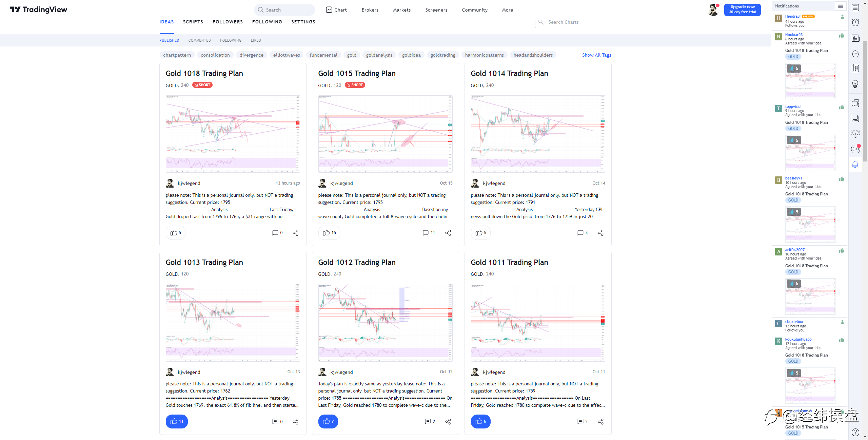The height and width of the screenshot is (440, 868).
Task: Focus the Search Charts input field
Action: pos(573,22)
